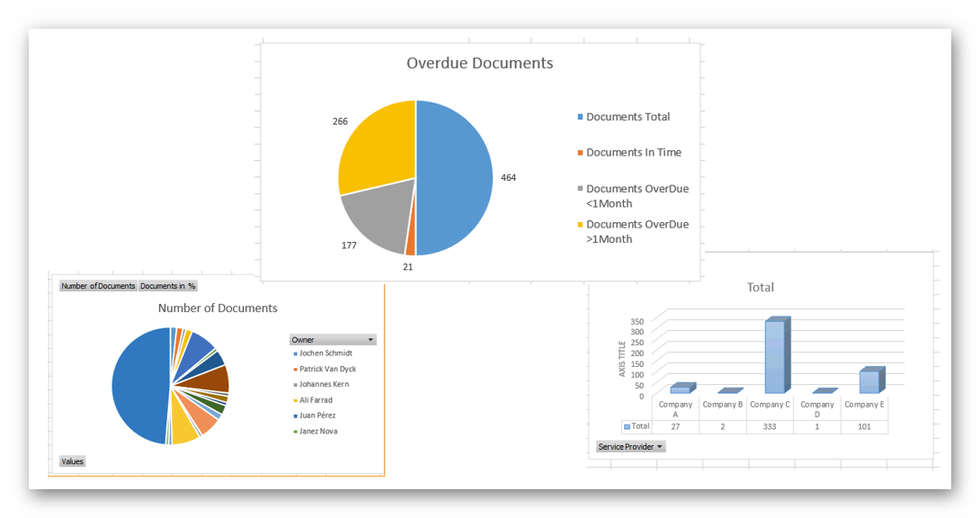Image resolution: width=980 pixels, height=518 pixels.
Task: Click the Company C bar in Total chart
Action: (775, 358)
